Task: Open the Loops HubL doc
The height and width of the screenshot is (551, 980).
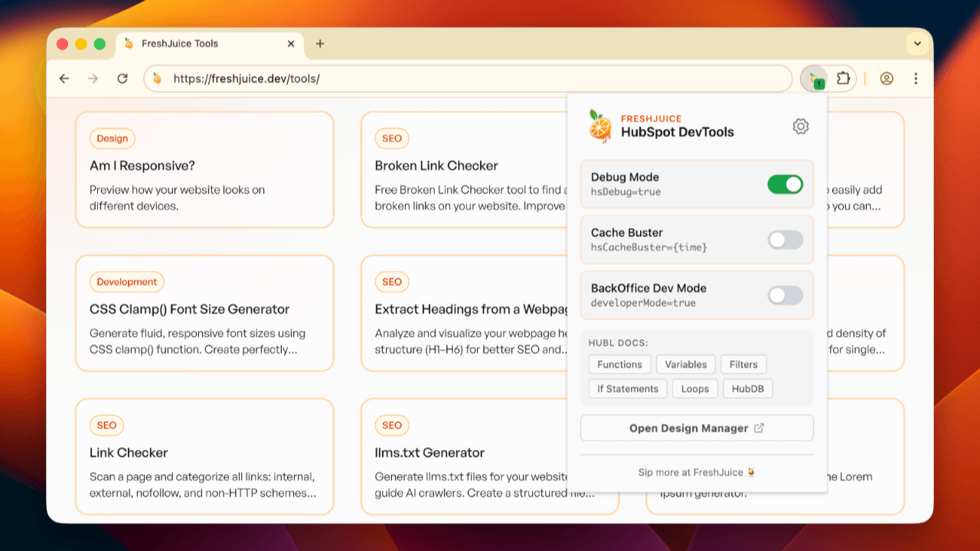Action: (695, 389)
